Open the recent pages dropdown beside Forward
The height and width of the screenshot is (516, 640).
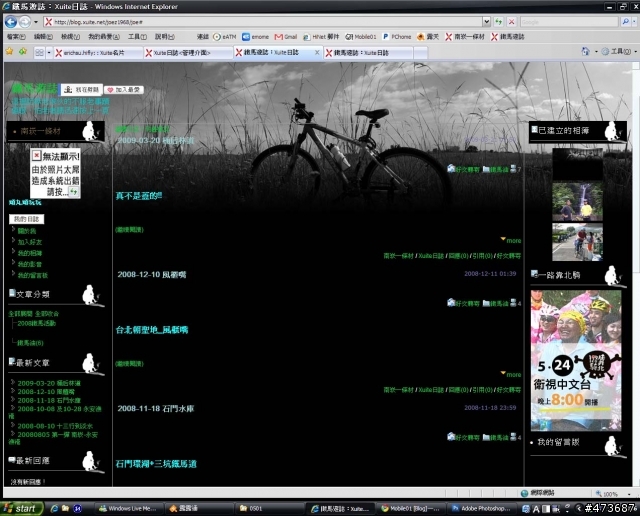coord(36,22)
